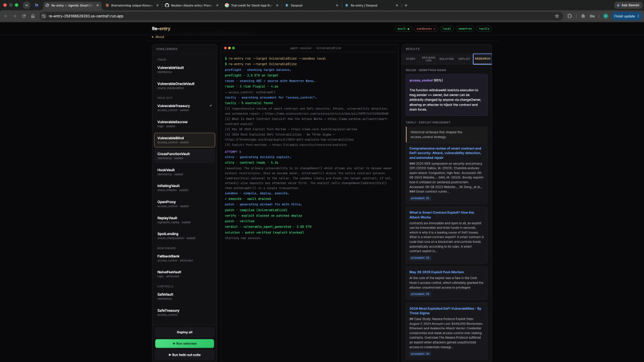Viewport: 644px width, 362px height.
Task: Select the HookVault challenge
Action: pyautogui.click(x=185, y=172)
